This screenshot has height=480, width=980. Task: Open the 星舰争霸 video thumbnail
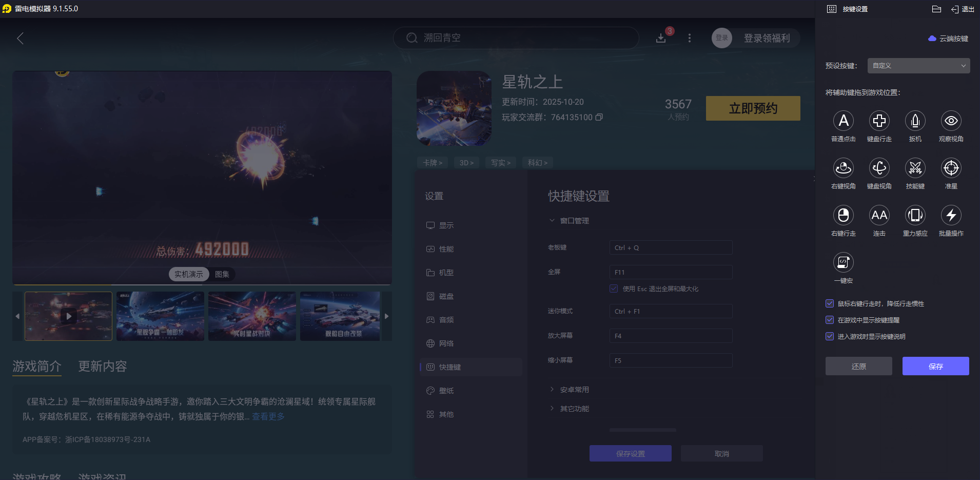(x=160, y=316)
